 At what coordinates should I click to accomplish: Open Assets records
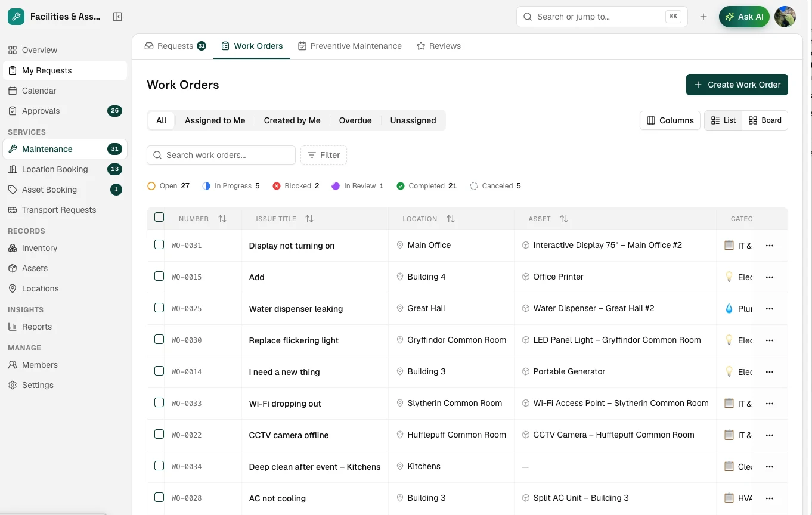(x=65, y=268)
